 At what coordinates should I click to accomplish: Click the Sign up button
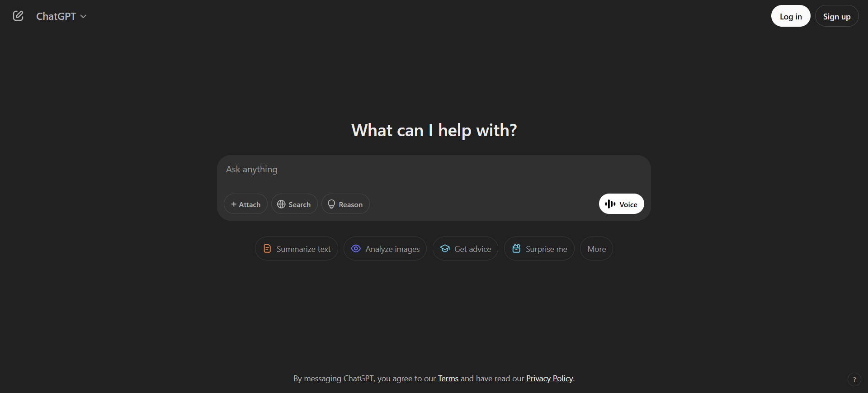click(837, 16)
